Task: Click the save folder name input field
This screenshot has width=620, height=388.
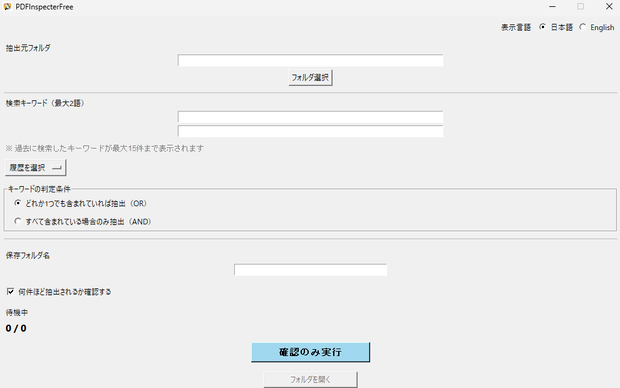Action: pyautogui.click(x=310, y=270)
